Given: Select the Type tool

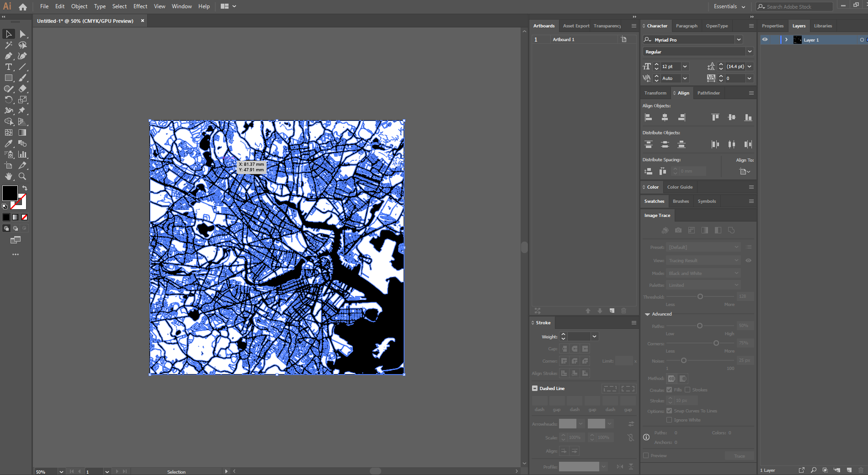Looking at the screenshot, I should coord(8,67).
